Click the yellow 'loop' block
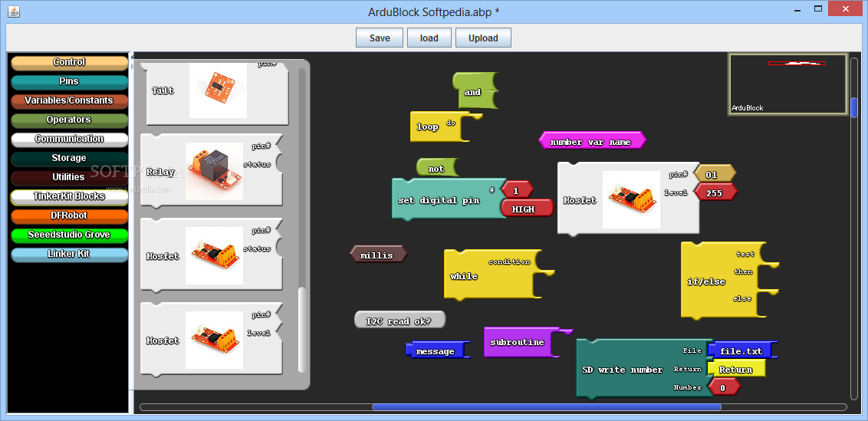868x421 pixels. (x=437, y=127)
